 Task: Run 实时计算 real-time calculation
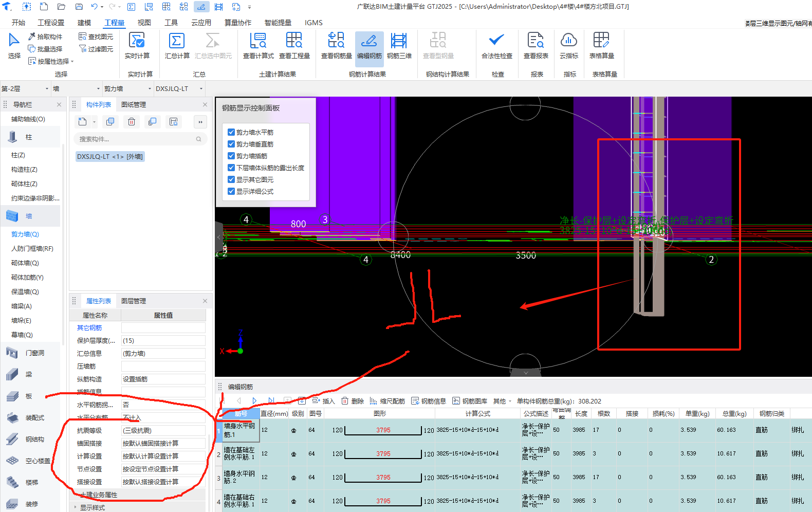137,45
